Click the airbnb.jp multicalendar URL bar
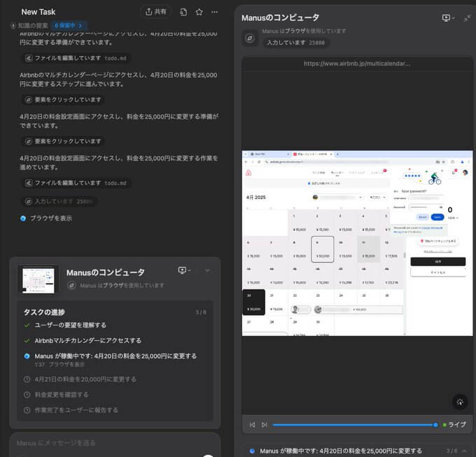This screenshot has width=476, height=457. (x=357, y=64)
